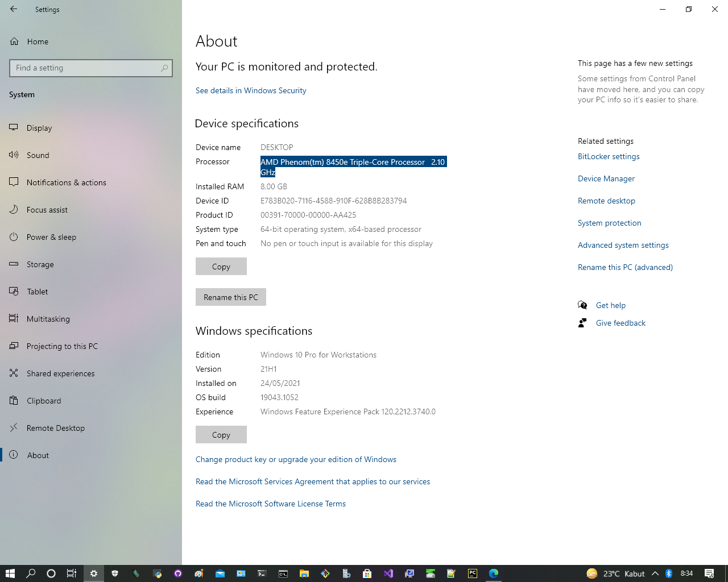Click the device name DESKTOP

(x=277, y=147)
